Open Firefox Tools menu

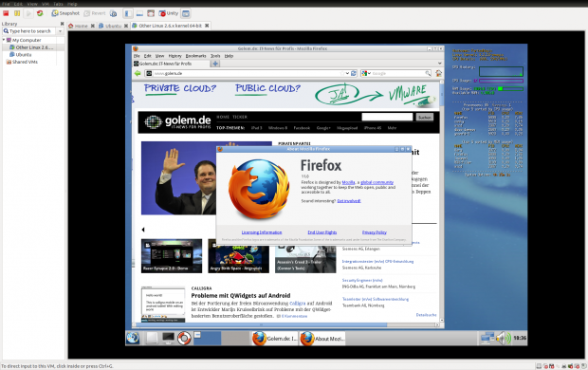[215, 56]
